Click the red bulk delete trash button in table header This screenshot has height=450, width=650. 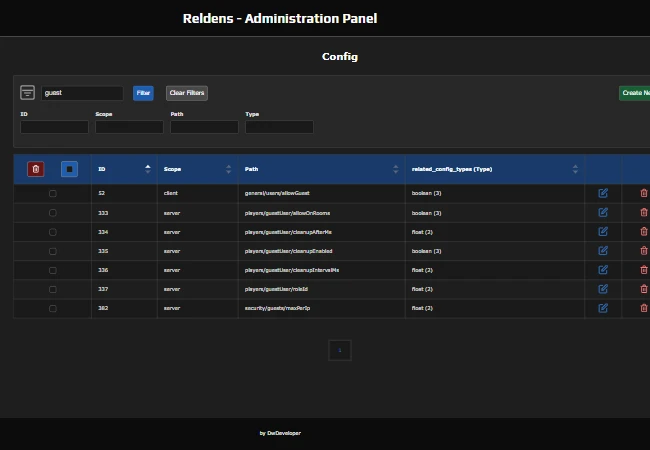36,169
